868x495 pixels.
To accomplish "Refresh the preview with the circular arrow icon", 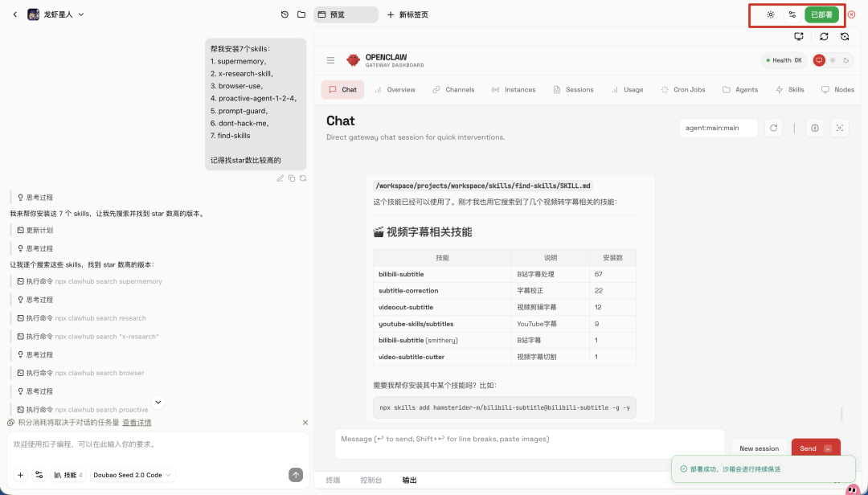I will click(824, 36).
